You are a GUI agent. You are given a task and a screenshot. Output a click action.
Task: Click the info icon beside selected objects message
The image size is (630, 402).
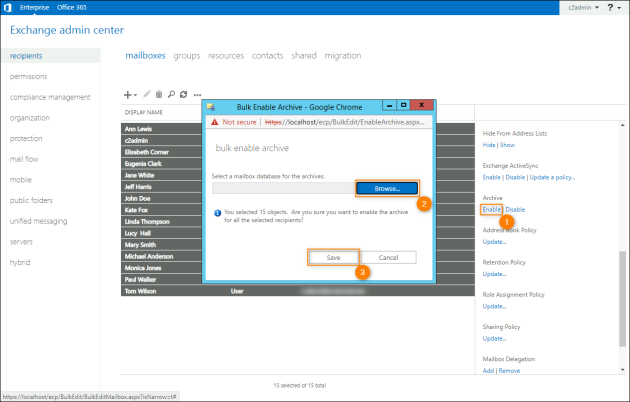[217, 213]
